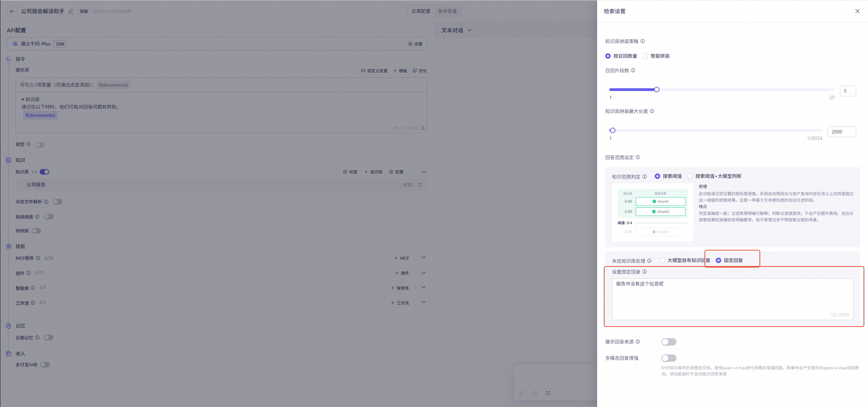Collapse the 知识库 section with the up chevron

[423, 172]
